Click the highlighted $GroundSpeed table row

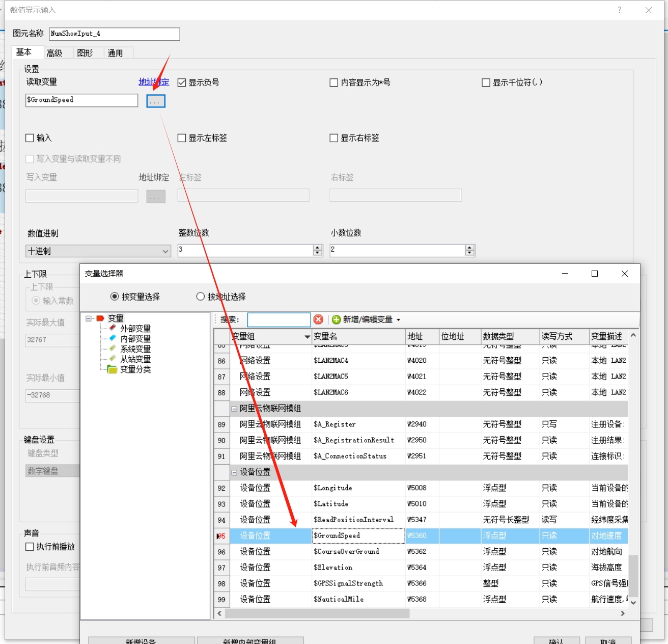pos(421,536)
